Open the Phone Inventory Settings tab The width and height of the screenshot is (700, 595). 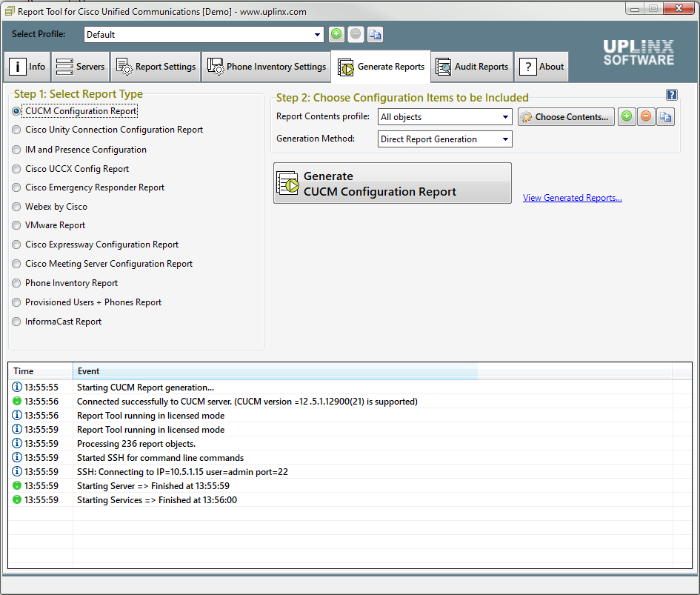coord(267,67)
